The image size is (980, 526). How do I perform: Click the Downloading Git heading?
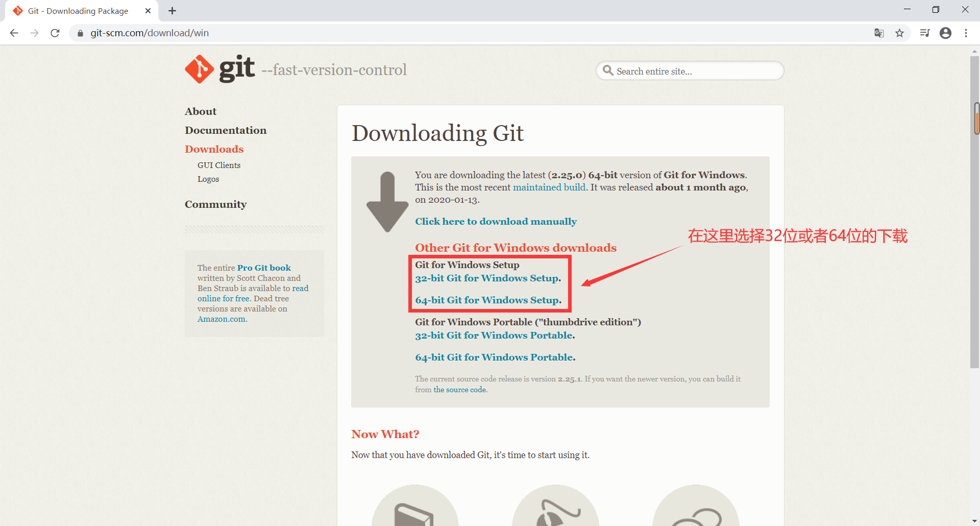click(437, 133)
